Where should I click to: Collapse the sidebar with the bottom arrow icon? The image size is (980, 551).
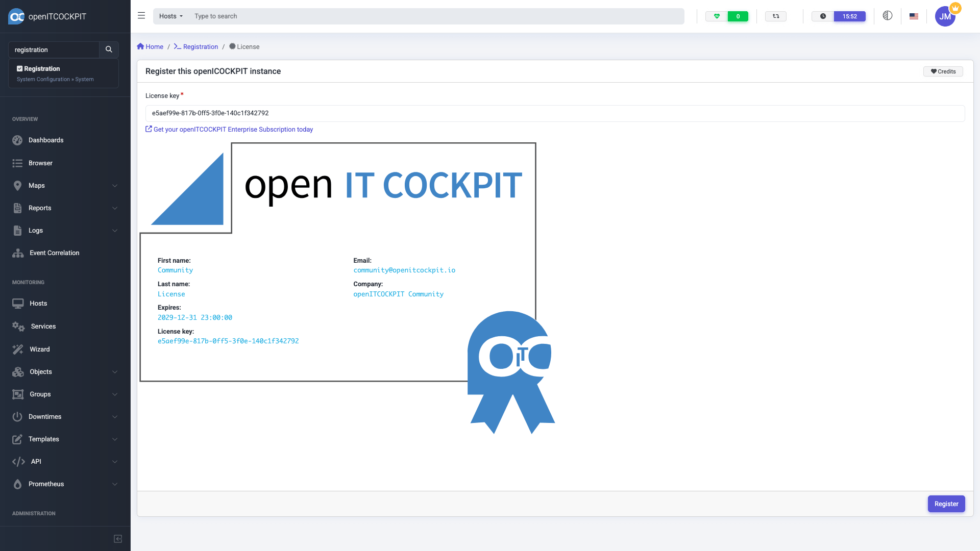[x=118, y=539]
